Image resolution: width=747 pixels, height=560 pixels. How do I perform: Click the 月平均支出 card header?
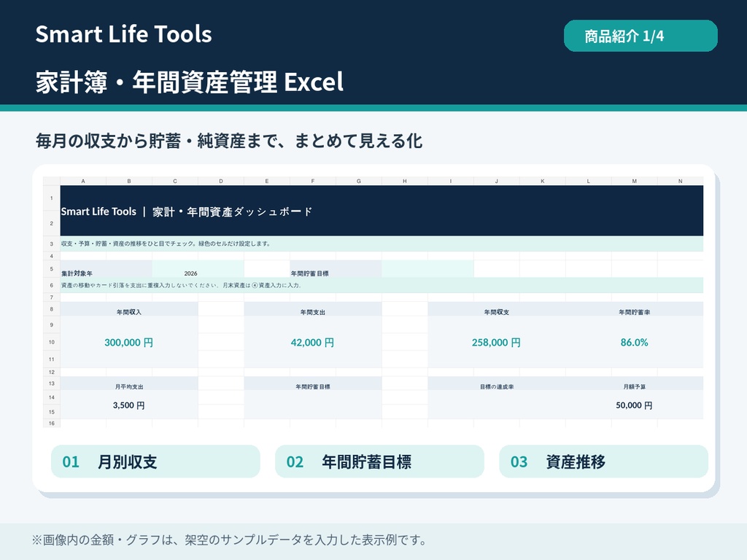(x=129, y=384)
